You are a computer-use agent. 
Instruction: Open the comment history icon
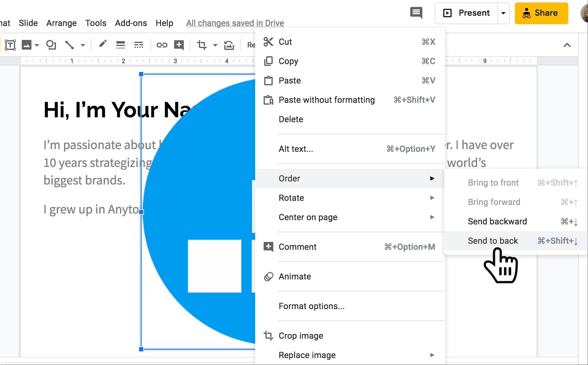(x=416, y=13)
